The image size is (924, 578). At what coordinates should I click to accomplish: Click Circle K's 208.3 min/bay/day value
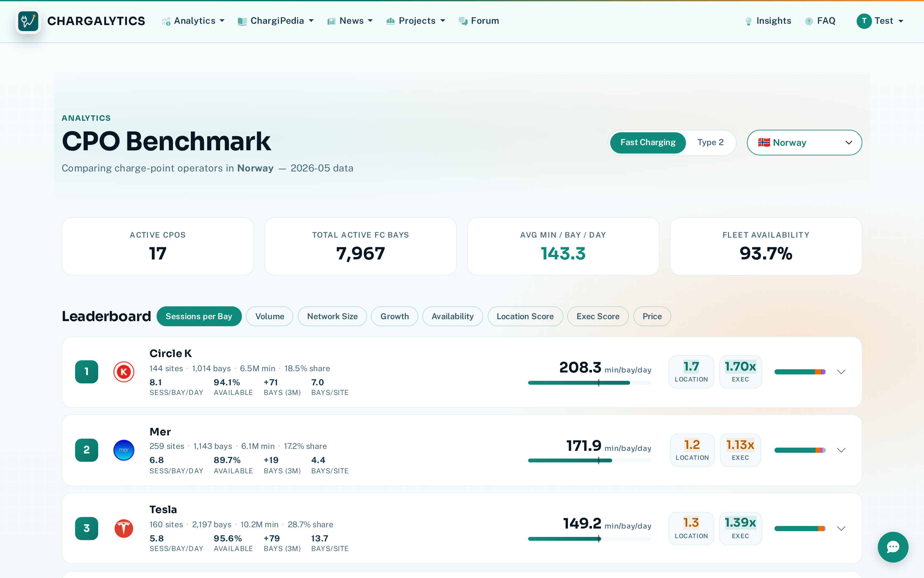(580, 367)
